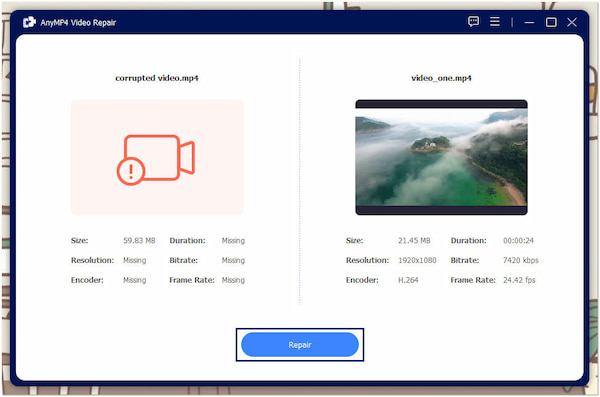600x397 pixels.
Task: Click the video_one.mp4 preview thumbnail
Action: tap(441, 157)
